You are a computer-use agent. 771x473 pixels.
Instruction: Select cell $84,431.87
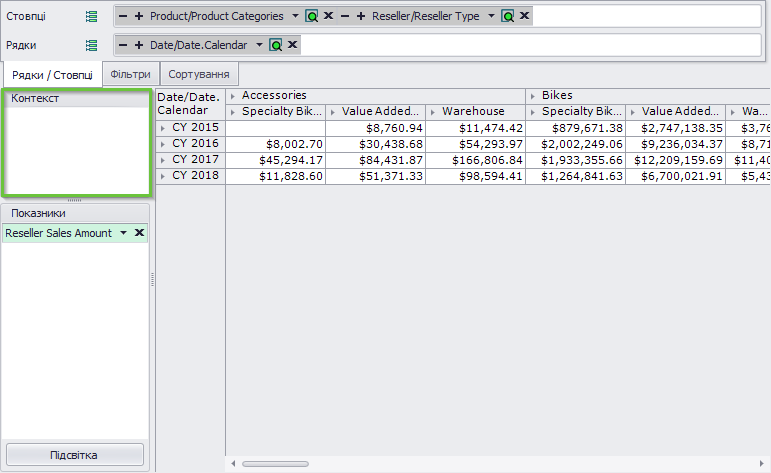376,160
